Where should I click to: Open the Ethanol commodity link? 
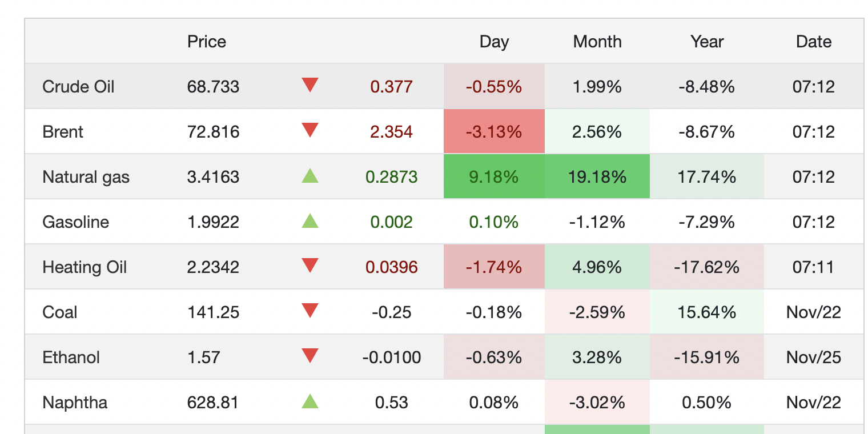click(x=71, y=357)
